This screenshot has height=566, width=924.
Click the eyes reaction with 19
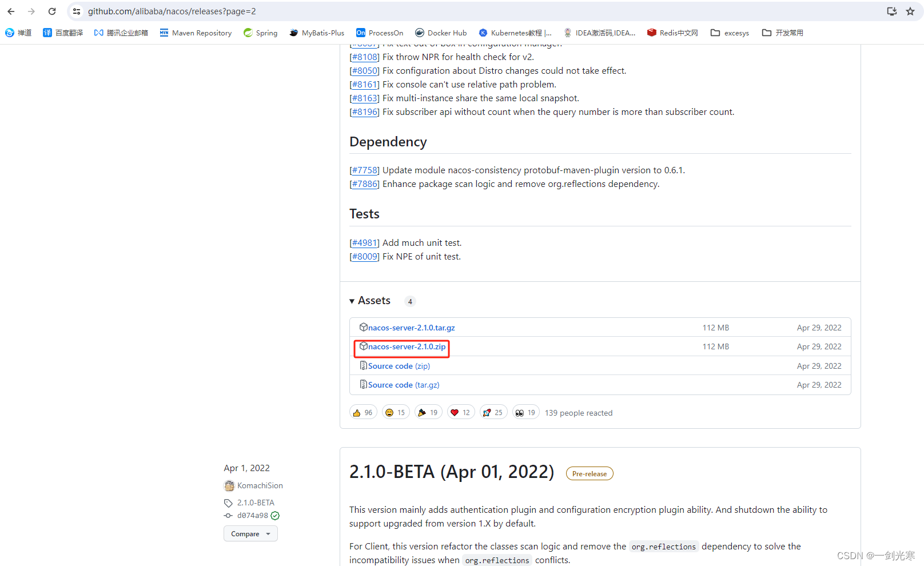point(526,412)
